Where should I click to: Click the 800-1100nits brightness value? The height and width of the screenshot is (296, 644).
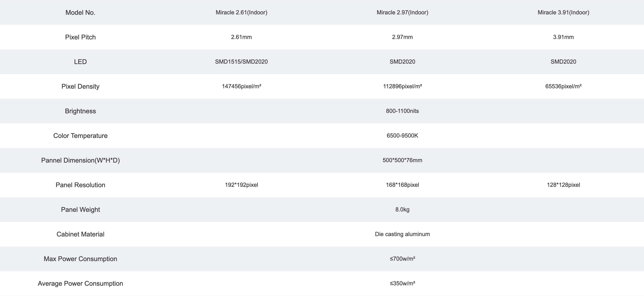pos(402,111)
